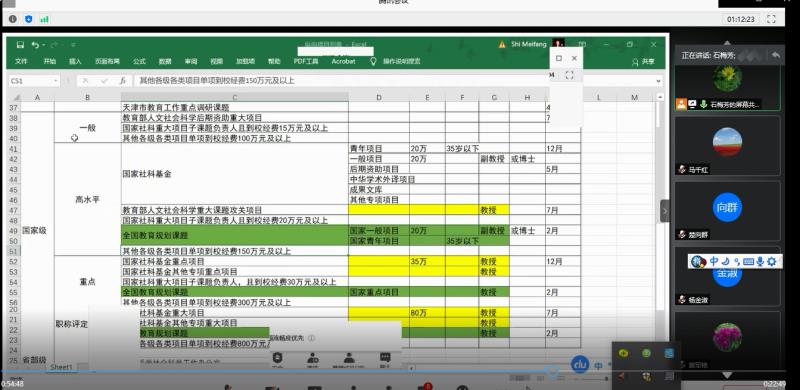Click the reply arrow beside speaking indicator
Viewport: 800px width, 390px height.
pos(776,55)
